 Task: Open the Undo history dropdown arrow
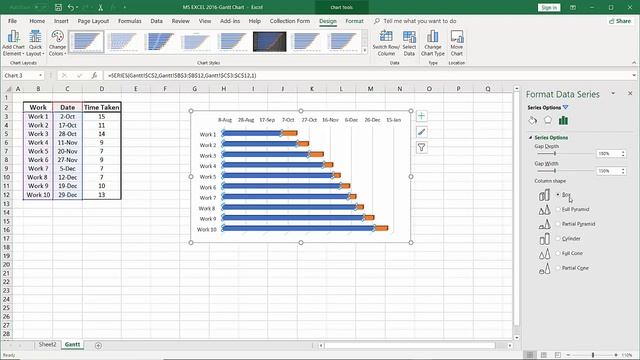(x=77, y=7)
